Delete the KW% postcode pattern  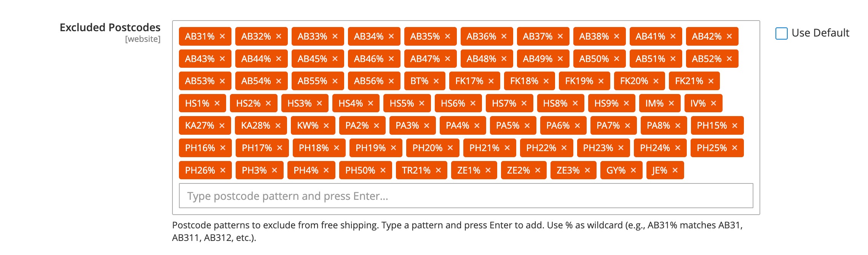(x=326, y=126)
